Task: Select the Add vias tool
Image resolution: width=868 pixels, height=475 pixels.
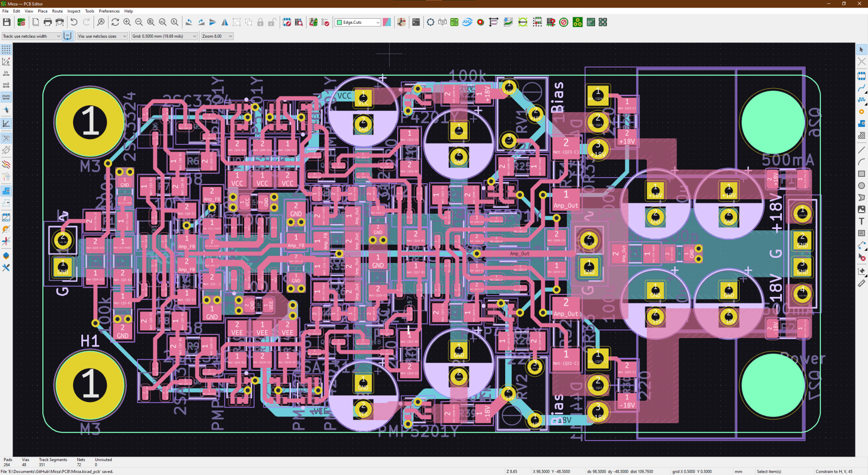Action: click(861, 112)
